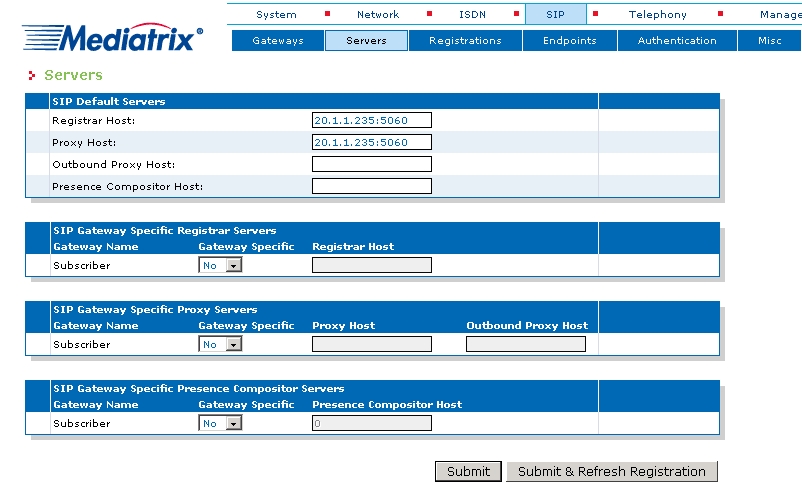Click the Presence Compositor Host: label

coord(127,187)
